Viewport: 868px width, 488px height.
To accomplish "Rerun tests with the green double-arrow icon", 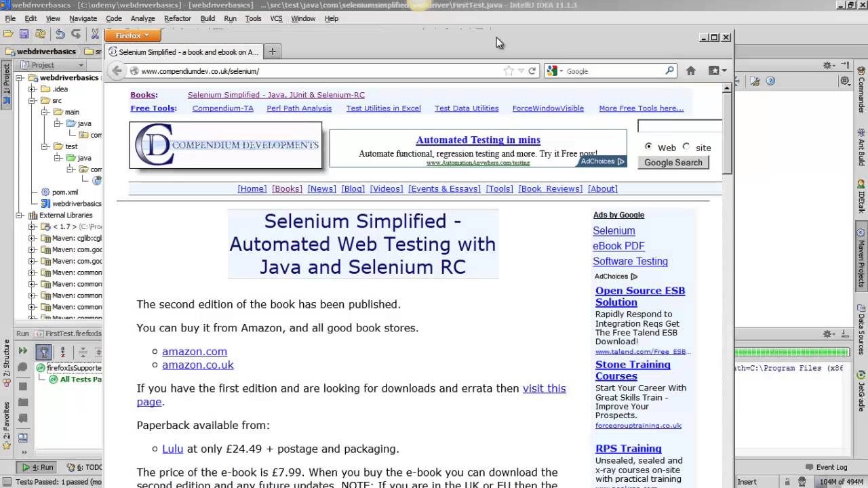I will (22, 351).
